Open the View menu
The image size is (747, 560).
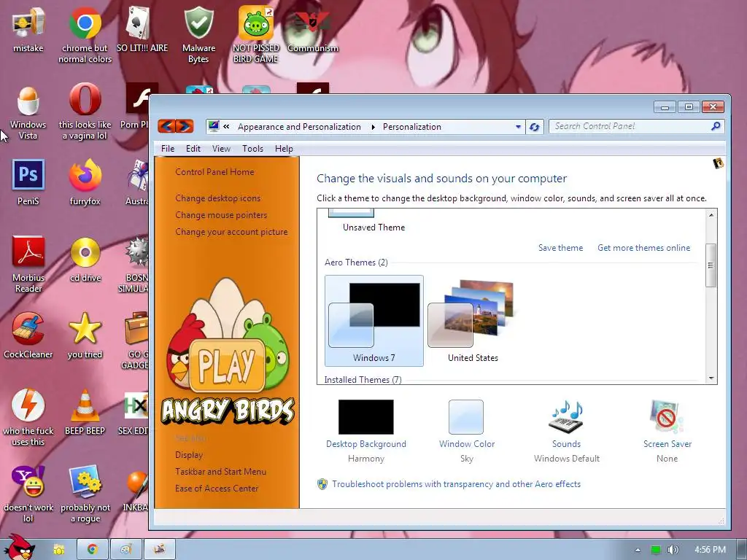tap(221, 149)
